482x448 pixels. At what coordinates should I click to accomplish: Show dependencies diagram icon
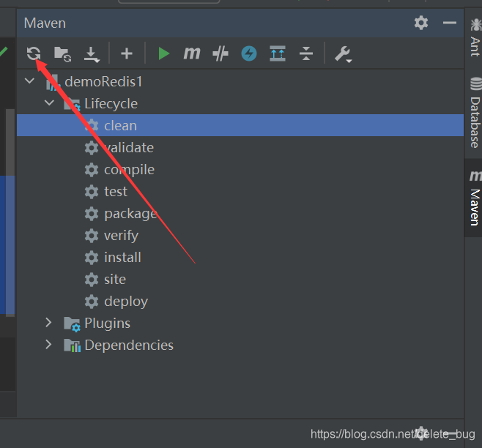pos(278,53)
